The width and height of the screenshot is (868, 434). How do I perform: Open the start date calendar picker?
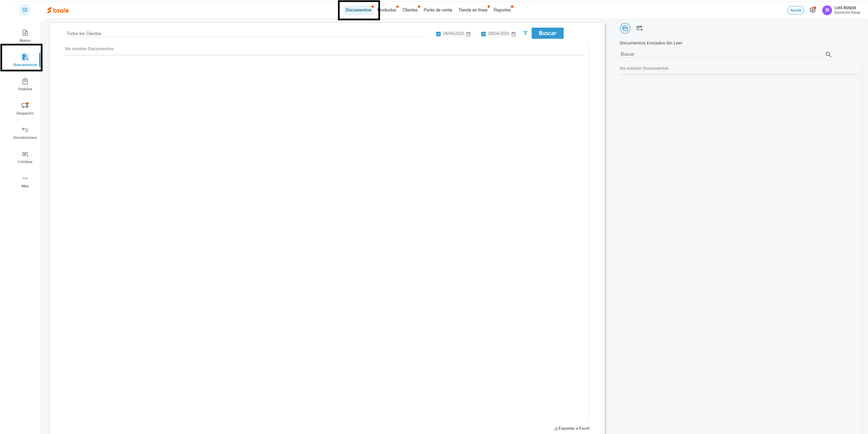pos(468,34)
